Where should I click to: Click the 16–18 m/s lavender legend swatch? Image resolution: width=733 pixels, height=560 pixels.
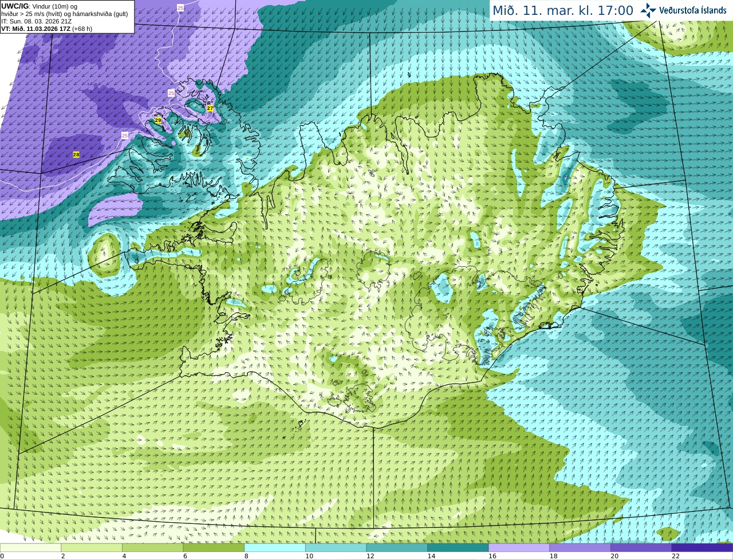click(x=519, y=547)
